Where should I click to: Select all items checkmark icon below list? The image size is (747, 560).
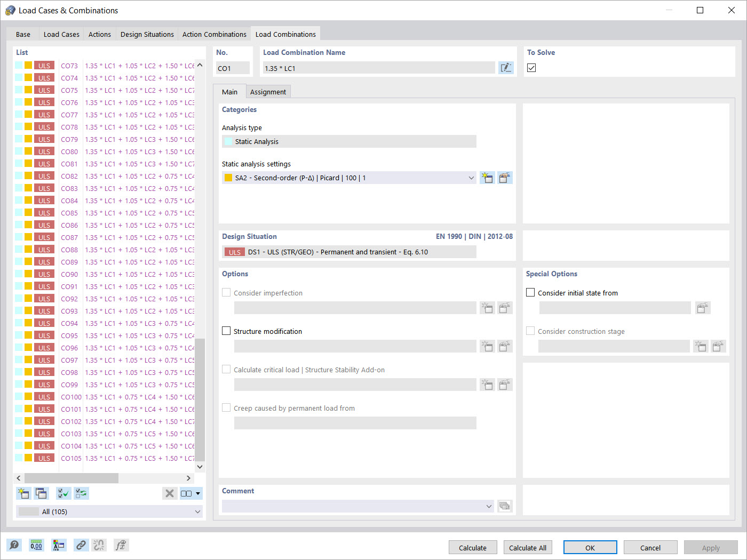(x=63, y=493)
